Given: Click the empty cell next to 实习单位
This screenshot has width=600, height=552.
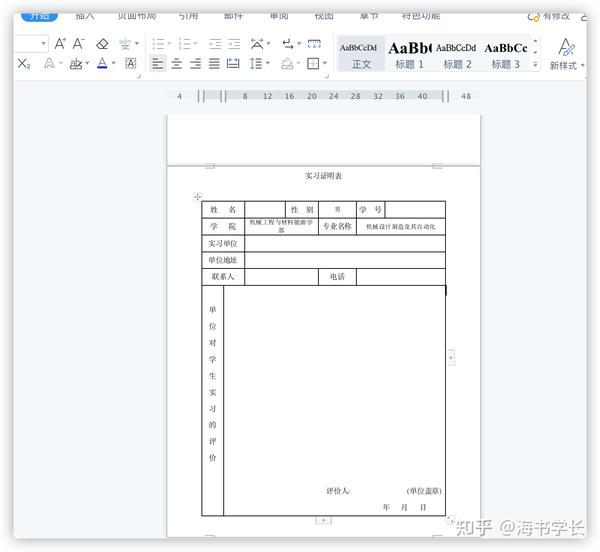Looking at the screenshot, I should pyautogui.click(x=345, y=243).
